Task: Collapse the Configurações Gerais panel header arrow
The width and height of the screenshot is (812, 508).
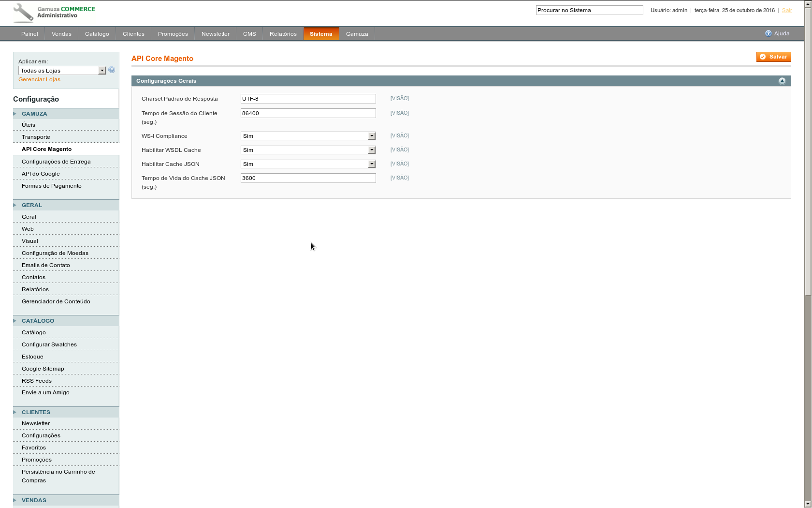Action: coord(782,80)
